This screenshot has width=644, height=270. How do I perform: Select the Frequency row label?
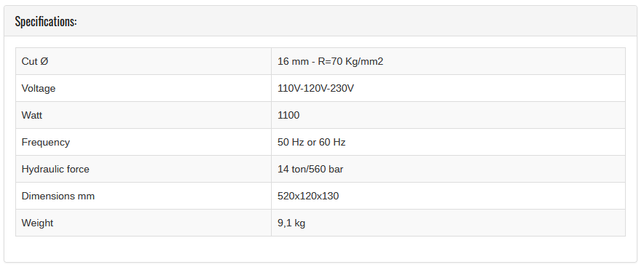coord(46,142)
